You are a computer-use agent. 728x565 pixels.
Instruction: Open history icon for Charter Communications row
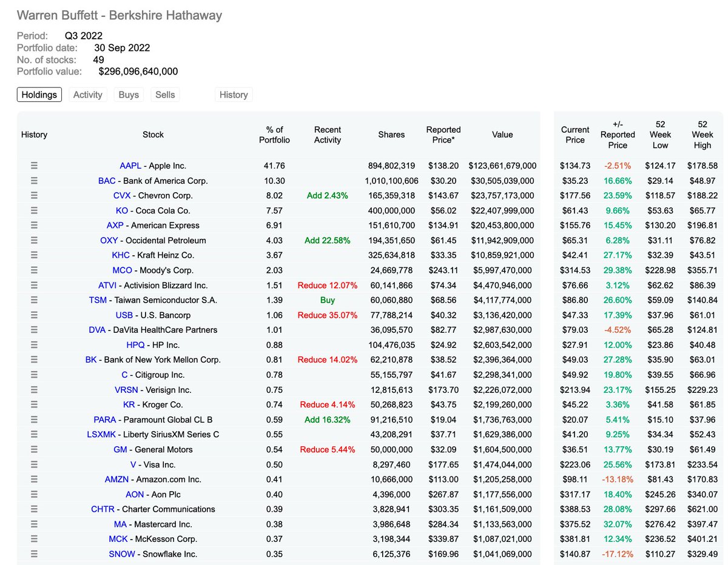34,509
